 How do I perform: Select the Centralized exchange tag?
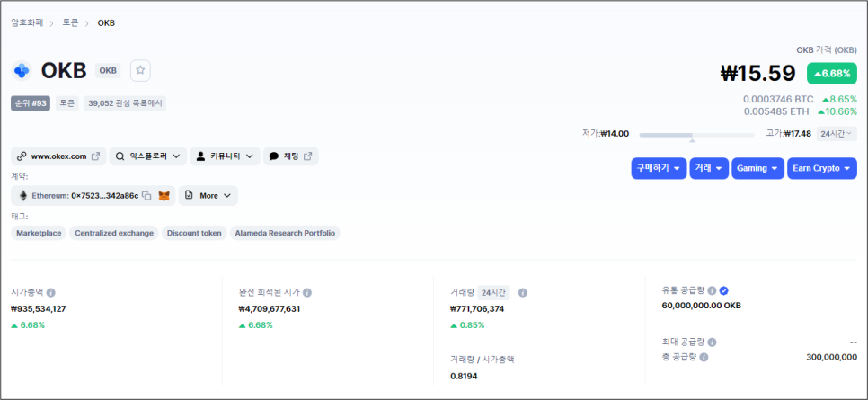[114, 233]
